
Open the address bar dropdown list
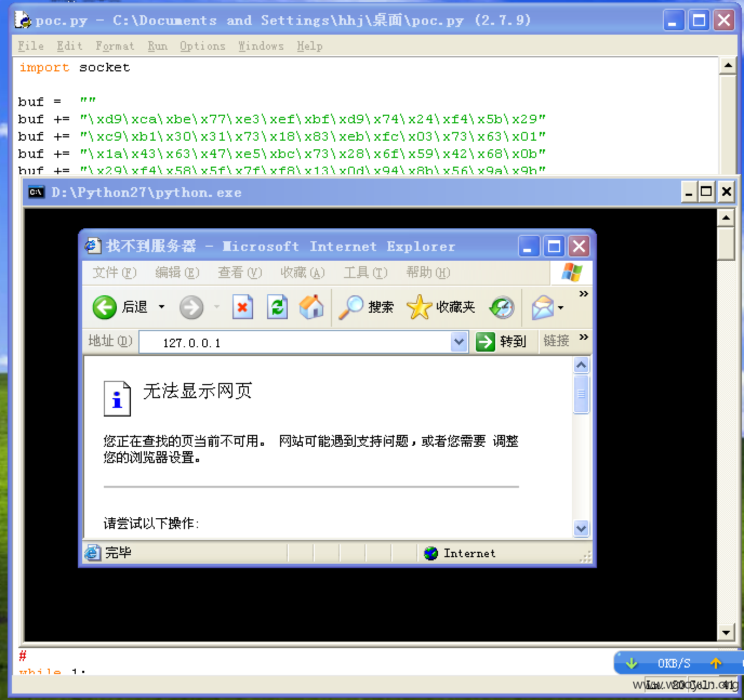click(x=459, y=342)
